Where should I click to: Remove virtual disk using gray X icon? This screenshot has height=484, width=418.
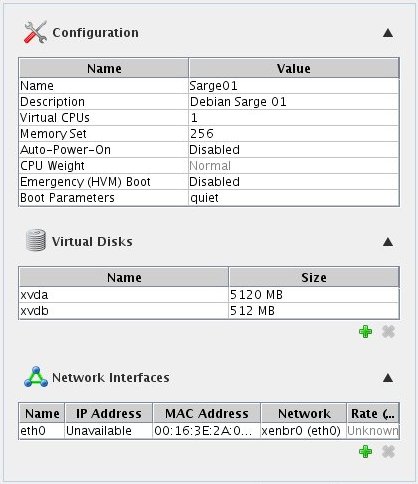pos(388,332)
